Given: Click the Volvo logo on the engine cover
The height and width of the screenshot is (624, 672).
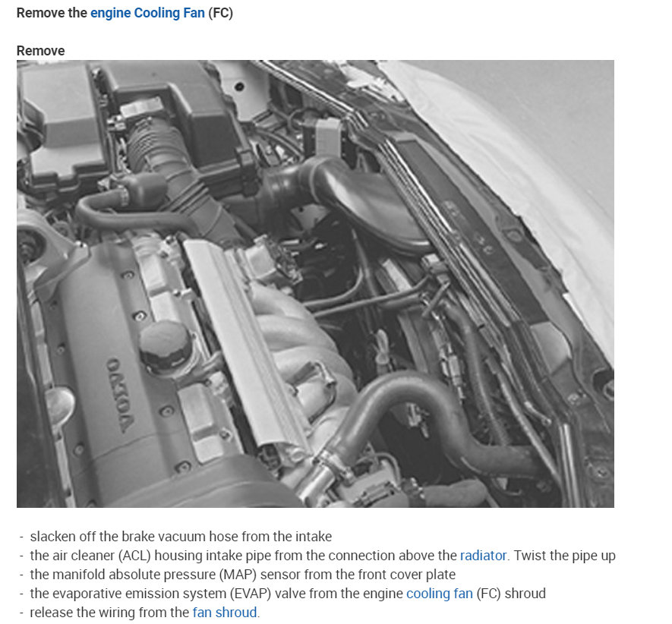Looking at the screenshot, I should [x=118, y=395].
